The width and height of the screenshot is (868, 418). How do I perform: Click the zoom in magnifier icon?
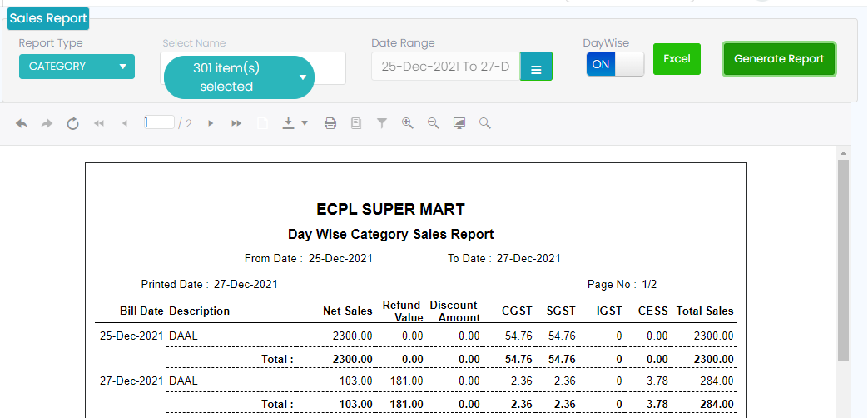tap(407, 123)
